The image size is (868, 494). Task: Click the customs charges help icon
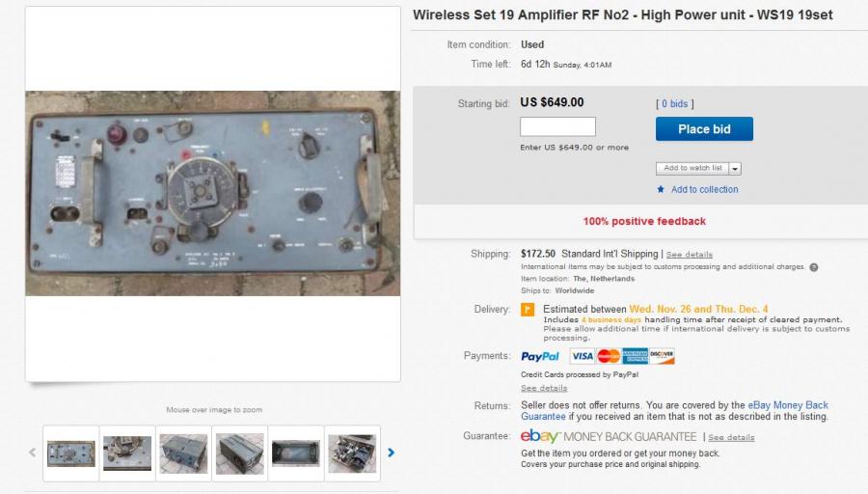pos(814,267)
